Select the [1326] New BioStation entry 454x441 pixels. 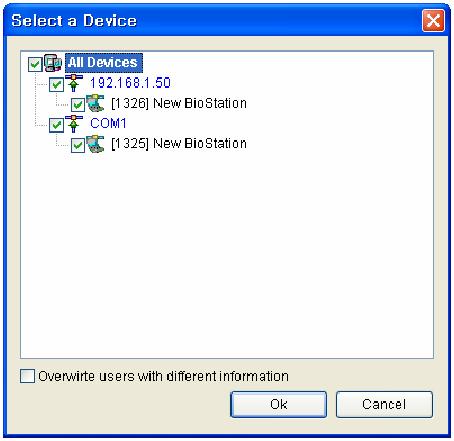(179, 103)
